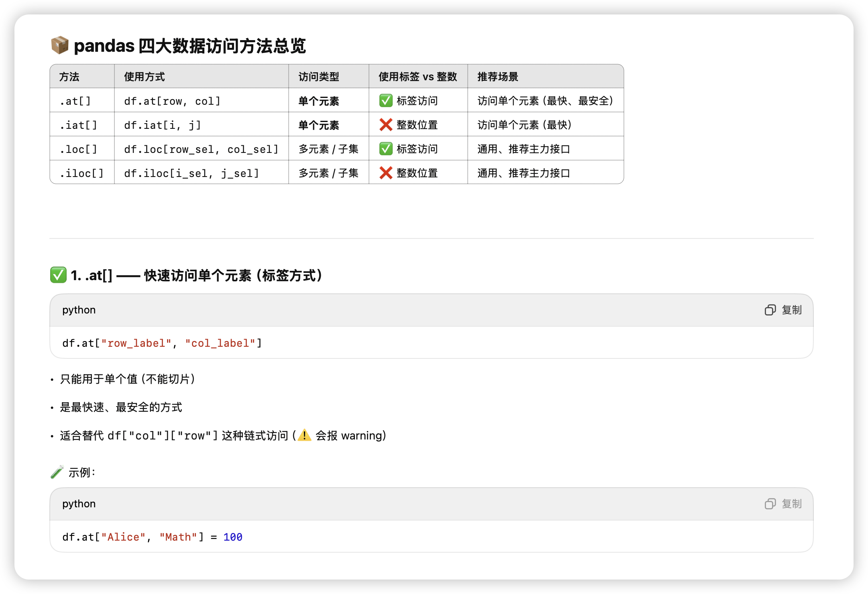Screen dimensions: 868x594
Task: Click the 'python' label of the second code block
Action: click(x=79, y=504)
